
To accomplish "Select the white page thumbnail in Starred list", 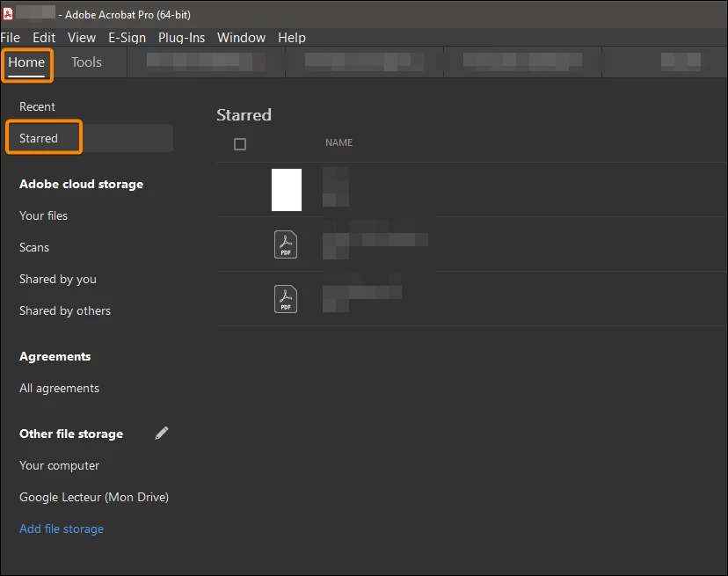I will (287, 190).
